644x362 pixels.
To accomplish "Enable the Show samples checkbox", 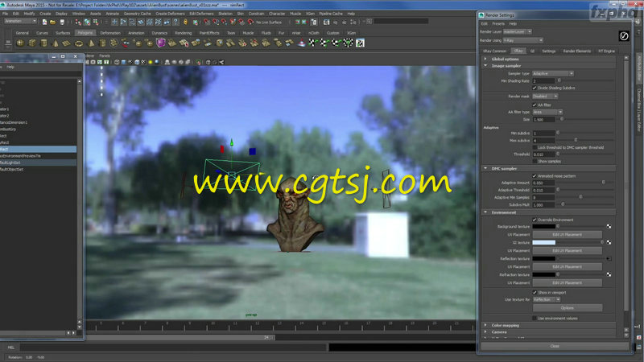I will click(535, 162).
